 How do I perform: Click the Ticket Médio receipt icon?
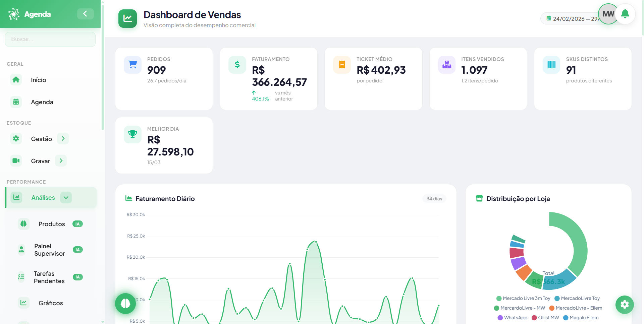(x=342, y=65)
